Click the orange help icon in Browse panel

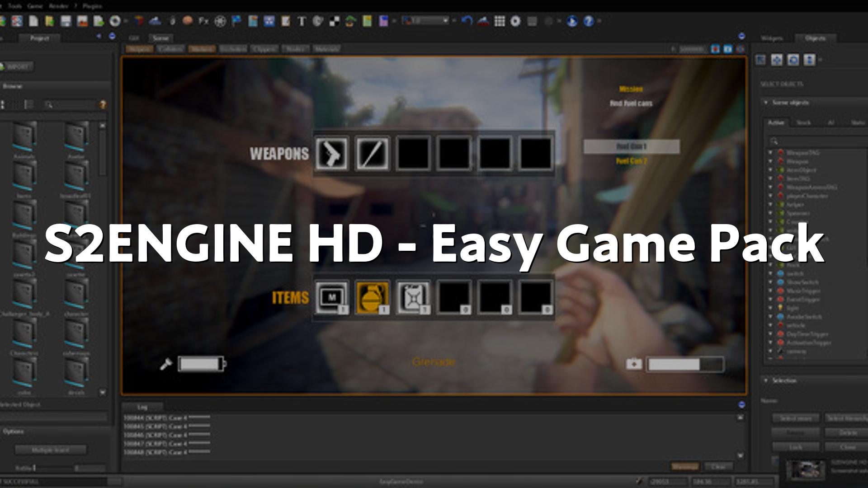(x=103, y=105)
